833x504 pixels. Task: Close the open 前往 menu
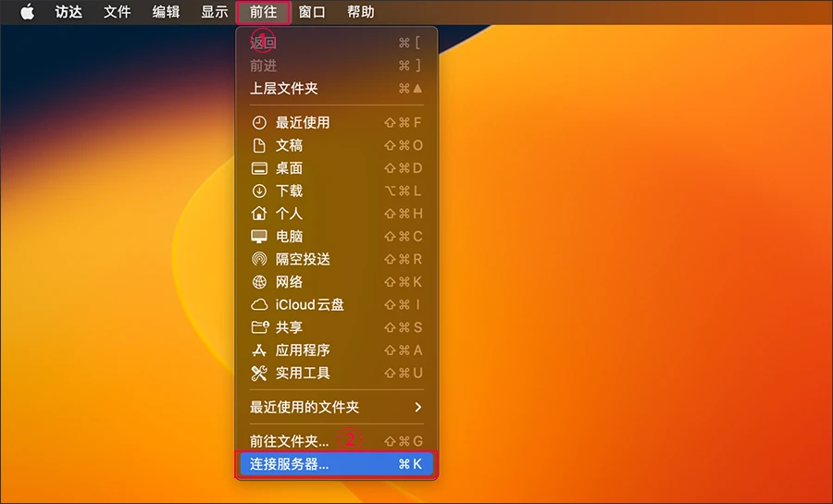[x=263, y=12]
